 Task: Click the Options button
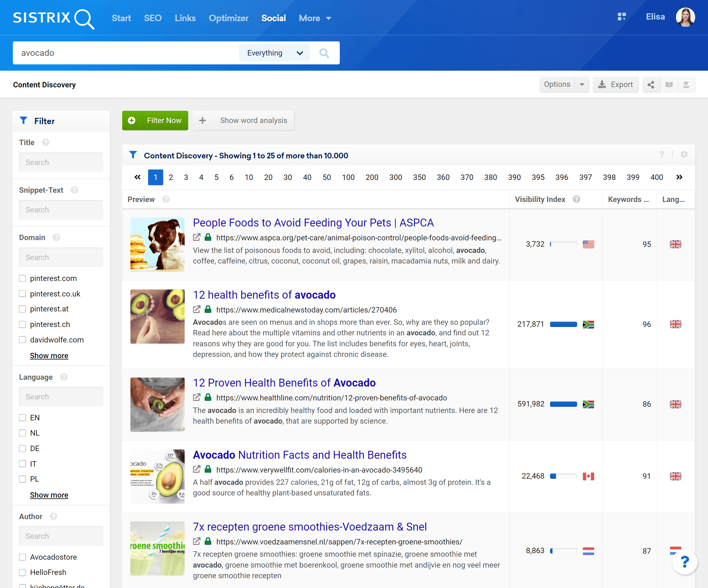point(557,85)
